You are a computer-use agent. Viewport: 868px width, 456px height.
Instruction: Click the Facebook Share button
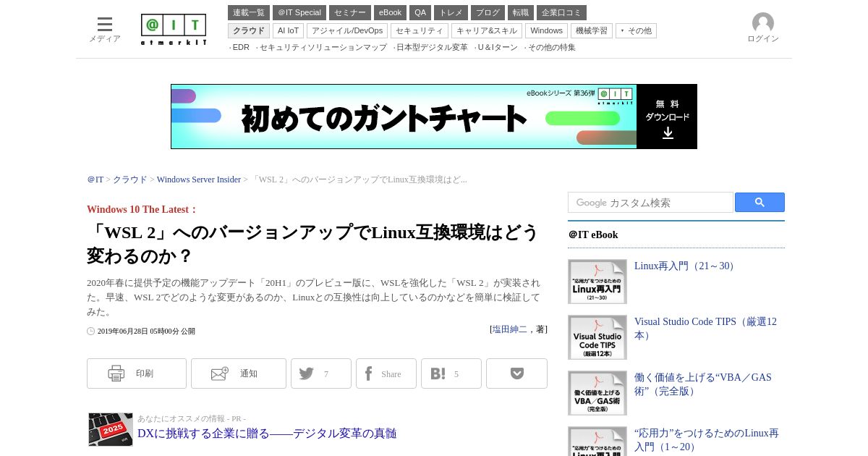(x=386, y=373)
